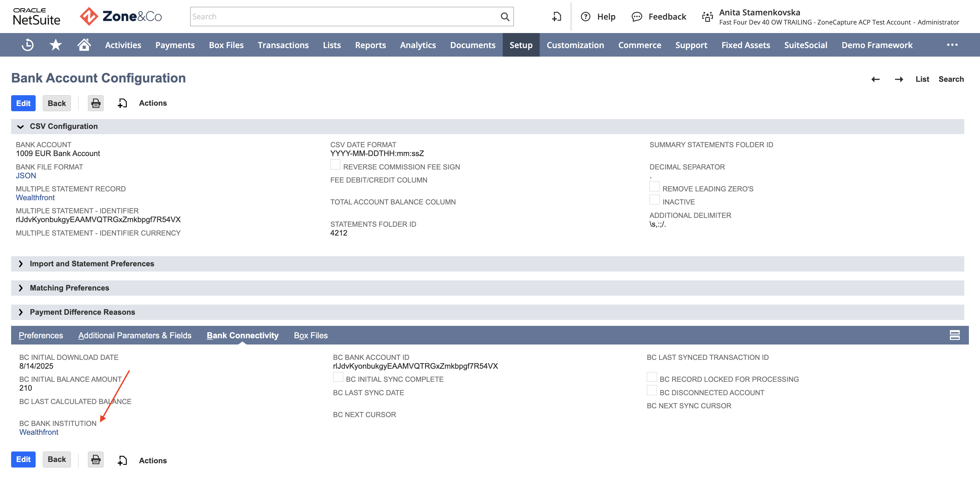The width and height of the screenshot is (980, 477).
Task: Select the Bank Connectivity subtab
Action: pos(242,335)
